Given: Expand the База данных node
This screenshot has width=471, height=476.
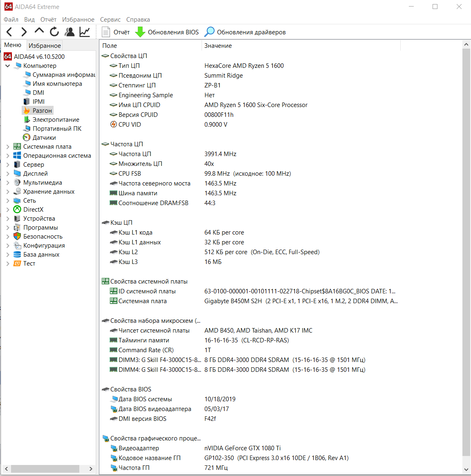Looking at the screenshot, I should [8, 255].
